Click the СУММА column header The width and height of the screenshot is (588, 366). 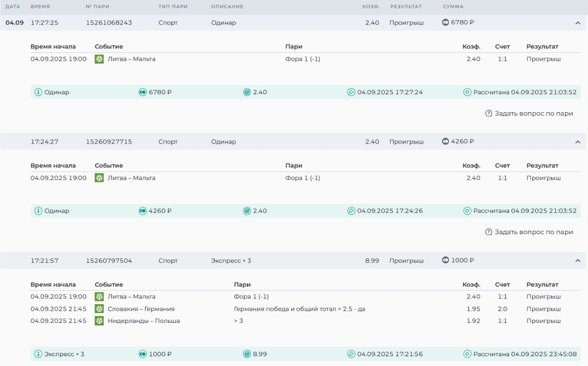point(453,7)
